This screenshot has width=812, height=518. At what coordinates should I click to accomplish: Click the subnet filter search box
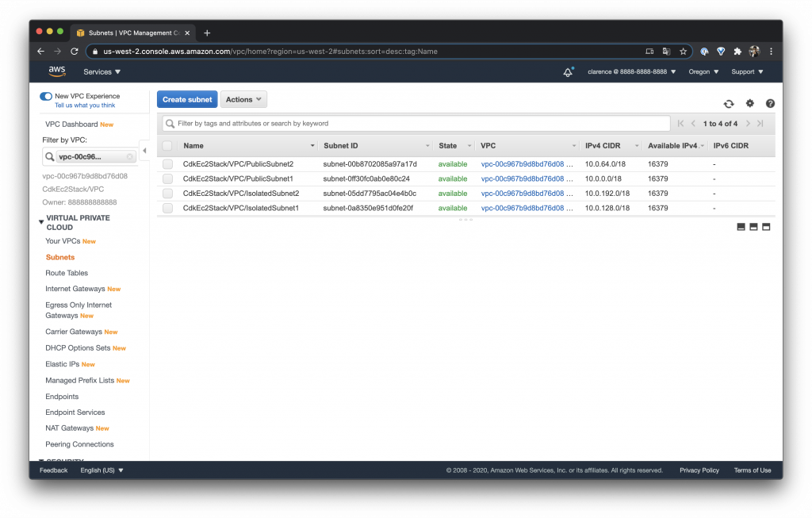coord(416,123)
